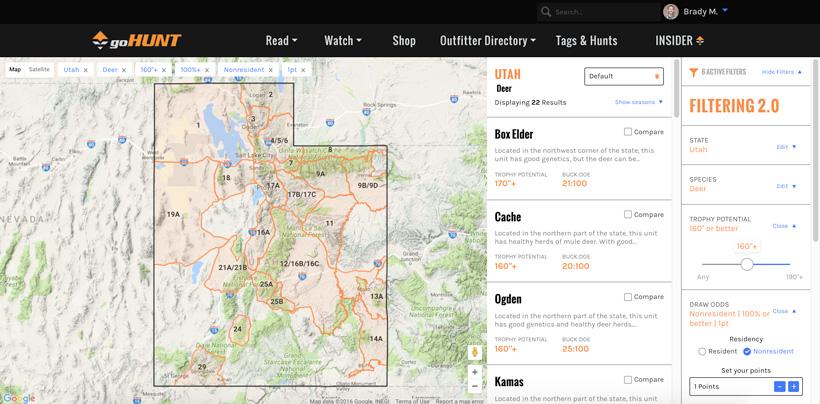Switch map to Satellite view
Viewport: 820px width, 404px height.
coord(39,70)
